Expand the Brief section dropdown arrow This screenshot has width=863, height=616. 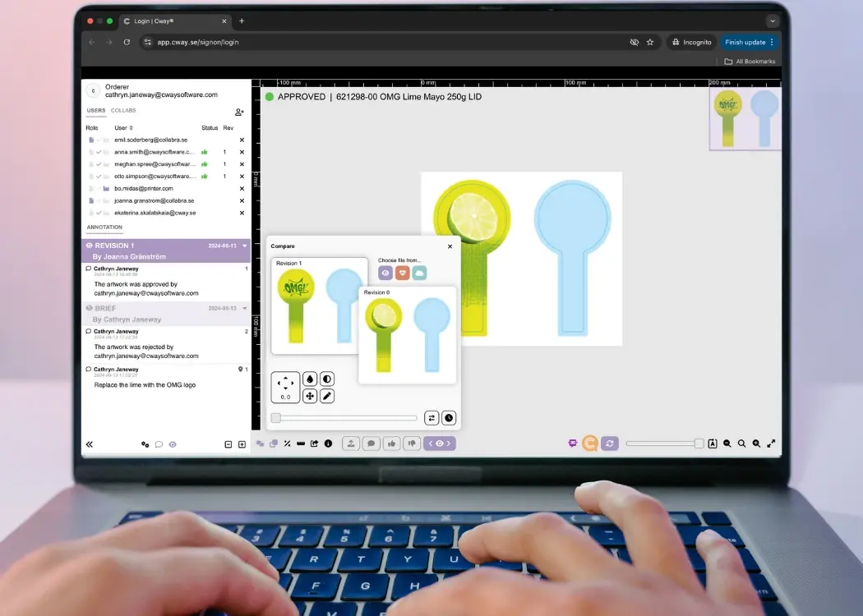click(x=244, y=308)
